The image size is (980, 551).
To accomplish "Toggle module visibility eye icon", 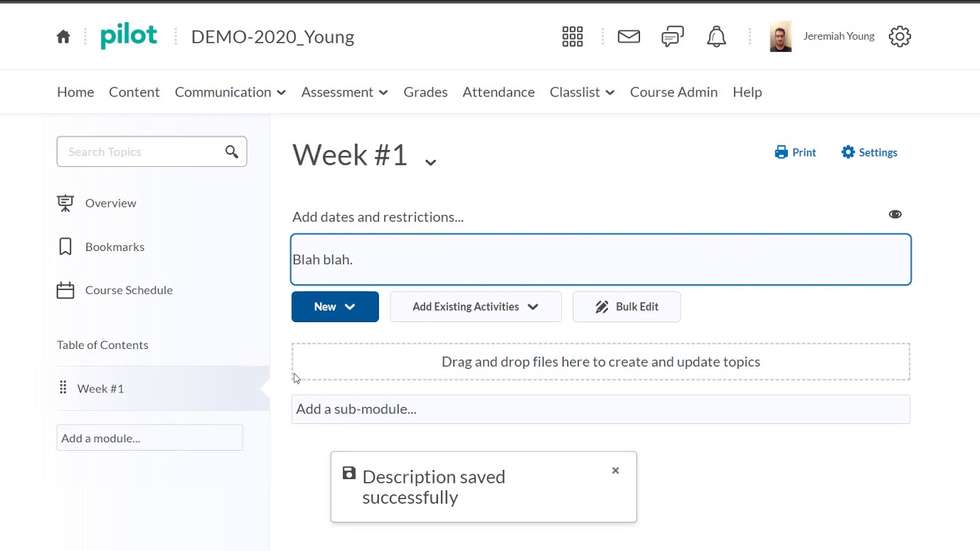I will click(895, 214).
